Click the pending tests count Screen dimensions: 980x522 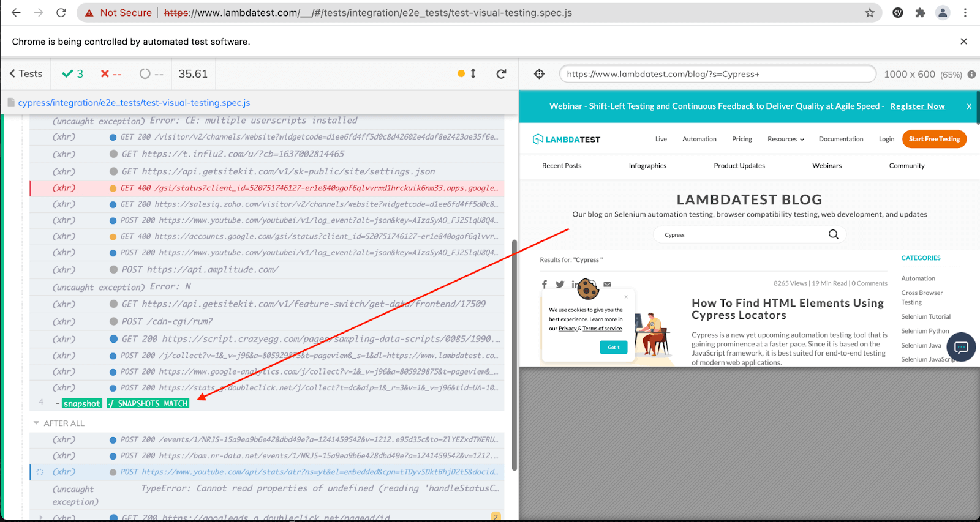[x=151, y=74]
